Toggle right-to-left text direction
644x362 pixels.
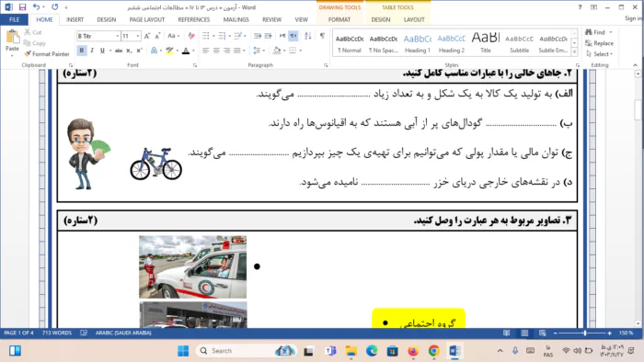point(293,36)
